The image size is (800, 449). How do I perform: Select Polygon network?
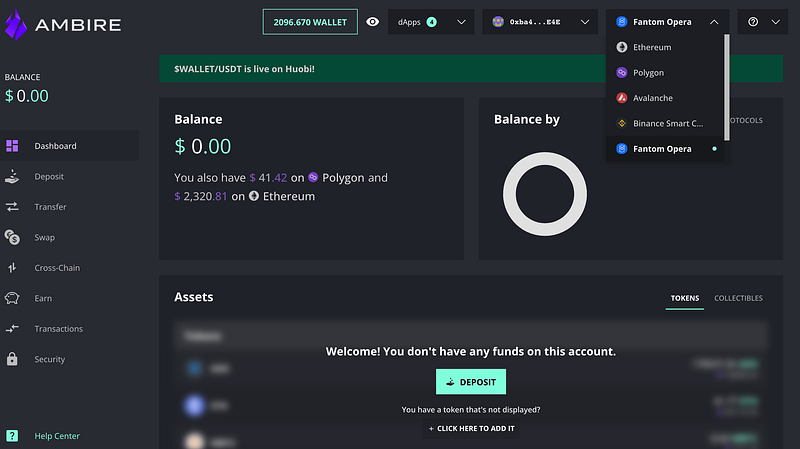click(x=665, y=72)
